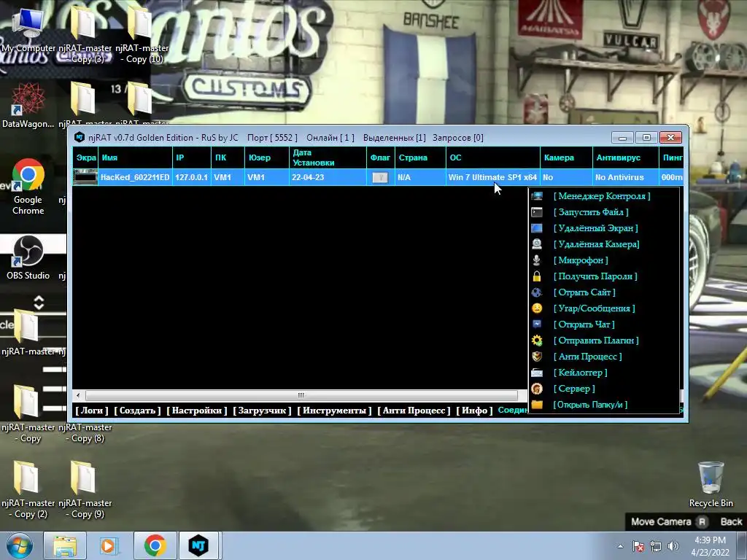Click the [ Создать ] button
The image size is (747, 560).
tap(137, 411)
